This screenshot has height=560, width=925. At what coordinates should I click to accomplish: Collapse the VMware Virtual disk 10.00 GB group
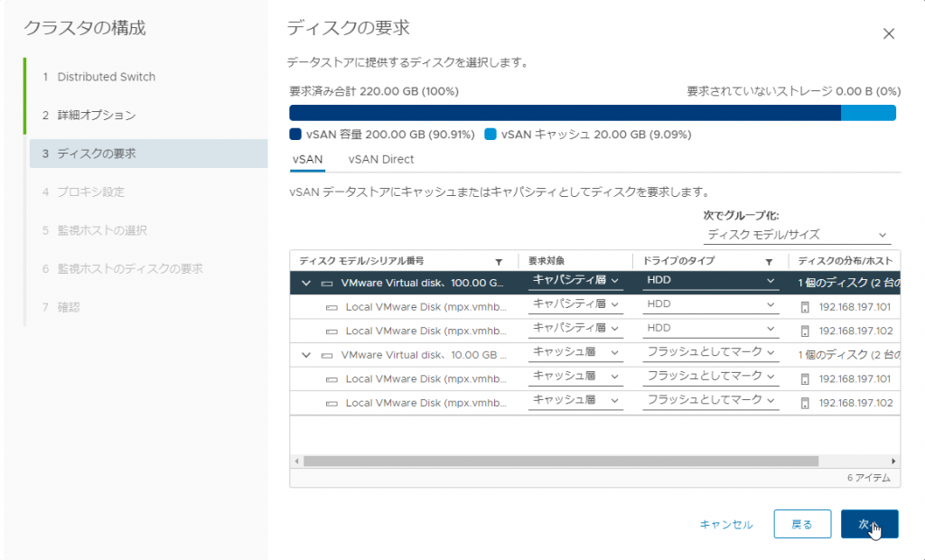pyautogui.click(x=305, y=355)
